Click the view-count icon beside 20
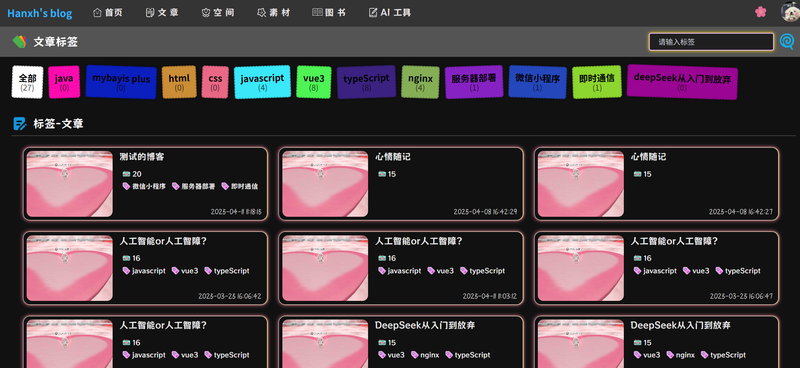Image resolution: width=800 pixels, height=368 pixels. pyautogui.click(x=126, y=174)
